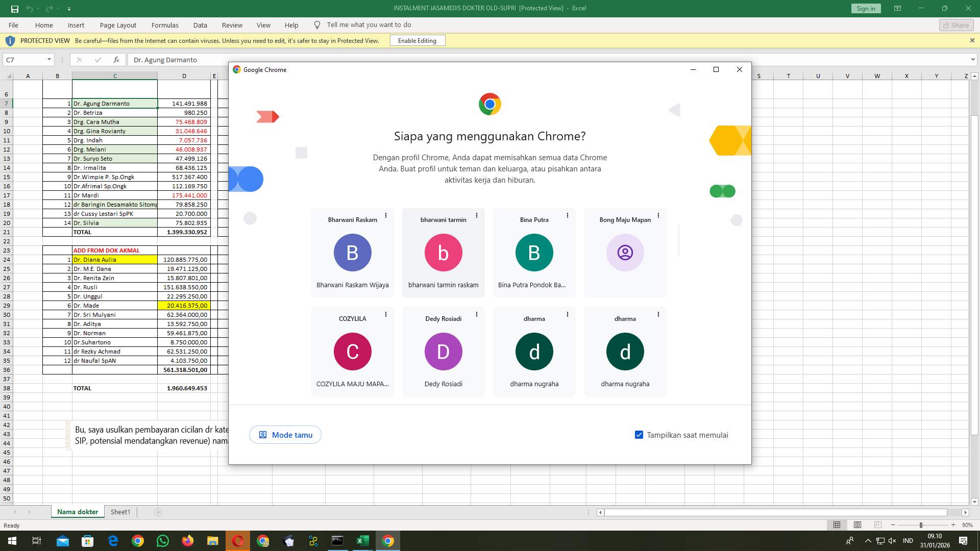Launch Firefox from the taskbar
Screen dimensions: 980x551
pos(187,541)
